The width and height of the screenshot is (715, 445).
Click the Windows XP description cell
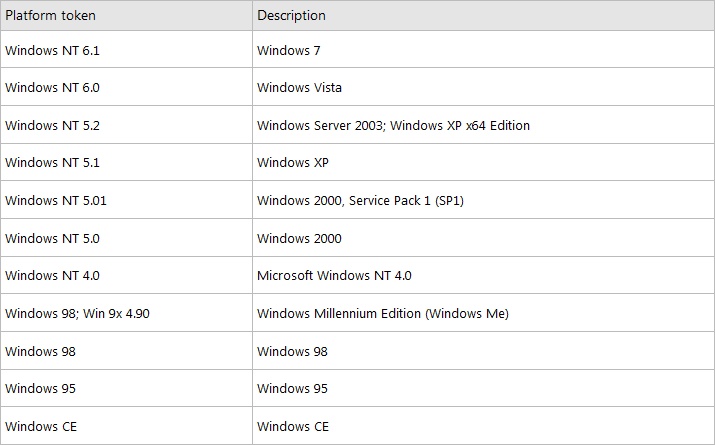tap(483, 162)
